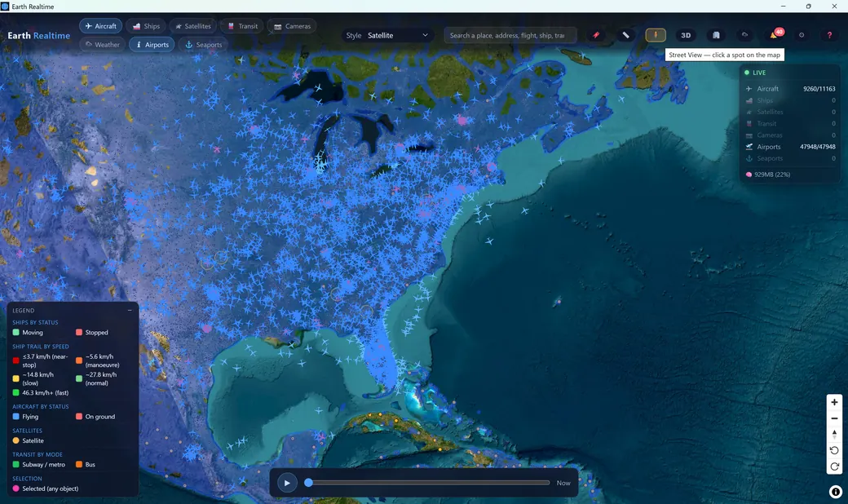Toggle the Ships layer chip

tap(146, 26)
